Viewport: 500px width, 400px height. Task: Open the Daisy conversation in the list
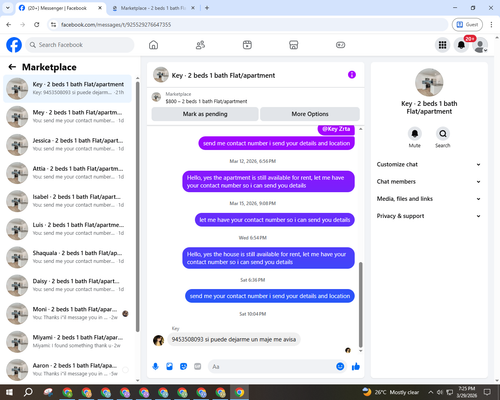click(67, 285)
